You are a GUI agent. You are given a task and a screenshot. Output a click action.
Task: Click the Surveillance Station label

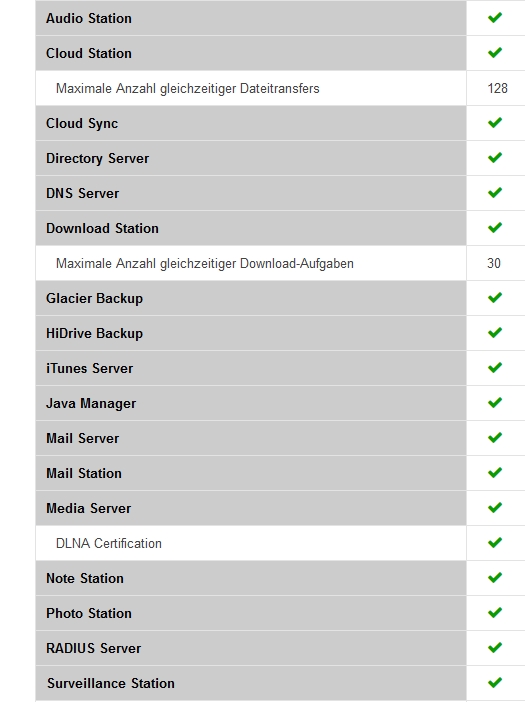point(111,683)
